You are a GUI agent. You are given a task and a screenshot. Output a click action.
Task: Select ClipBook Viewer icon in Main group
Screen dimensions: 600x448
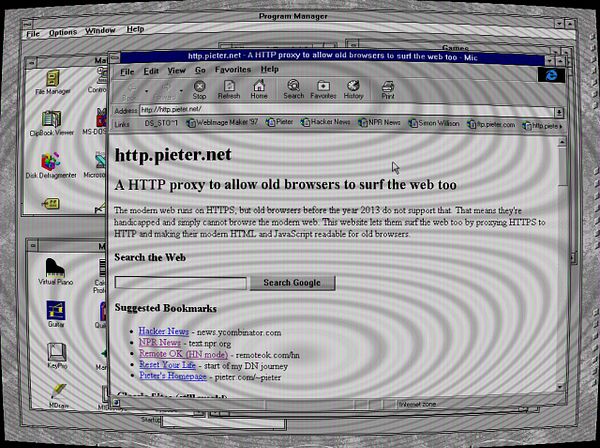coord(51,123)
